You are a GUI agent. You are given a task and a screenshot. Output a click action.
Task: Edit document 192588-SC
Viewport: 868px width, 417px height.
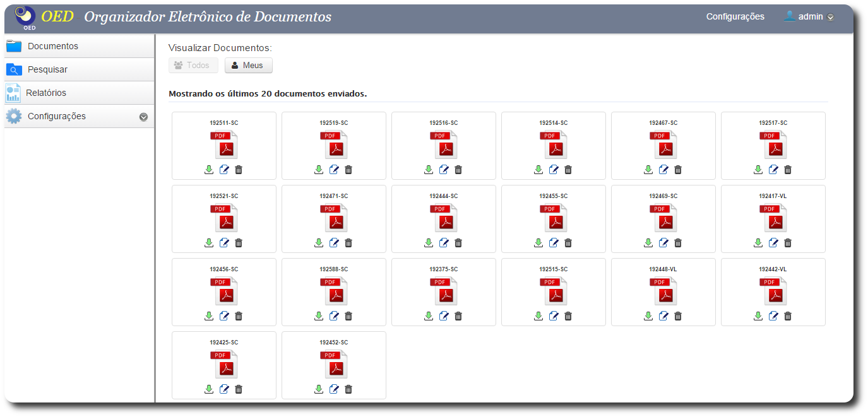tap(334, 316)
